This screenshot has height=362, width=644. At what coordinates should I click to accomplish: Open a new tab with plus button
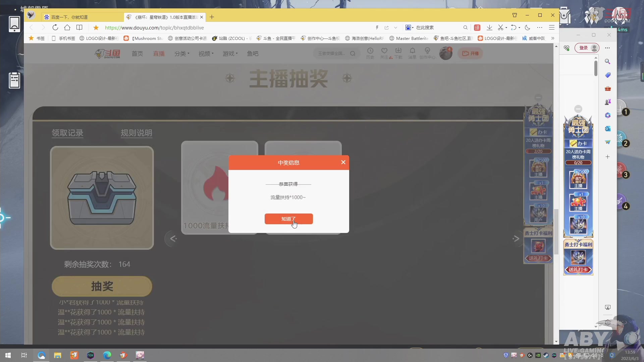pyautogui.click(x=212, y=17)
